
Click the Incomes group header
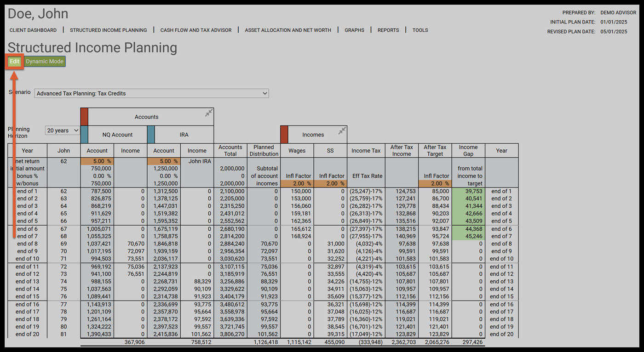click(x=313, y=135)
